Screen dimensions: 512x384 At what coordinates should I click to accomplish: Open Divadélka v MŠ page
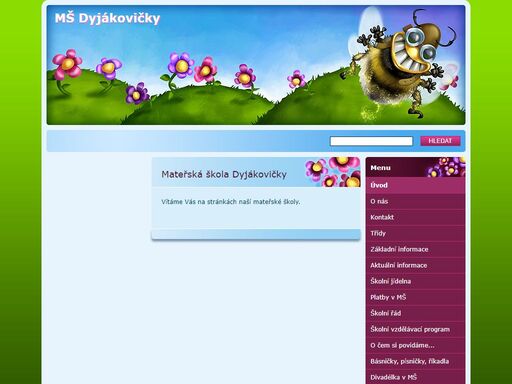coord(415,377)
